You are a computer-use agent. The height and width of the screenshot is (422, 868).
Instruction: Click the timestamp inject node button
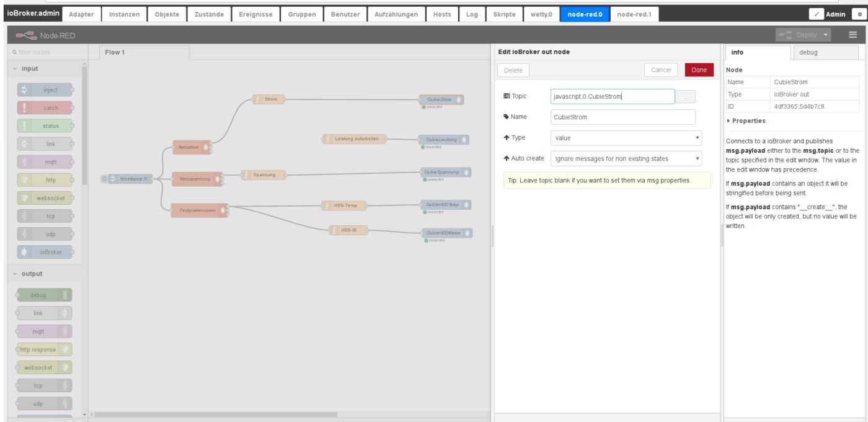(x=104, y=179)
